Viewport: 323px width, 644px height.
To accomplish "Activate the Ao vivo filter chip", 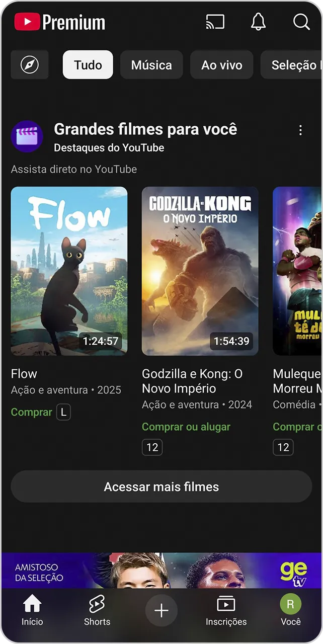I will (x=221, y=64).
